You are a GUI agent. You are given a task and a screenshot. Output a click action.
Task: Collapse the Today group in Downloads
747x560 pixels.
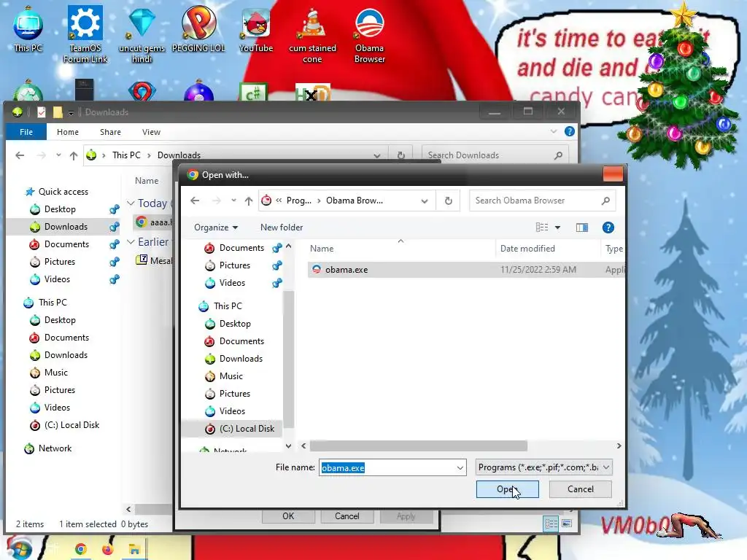[130, 203]
